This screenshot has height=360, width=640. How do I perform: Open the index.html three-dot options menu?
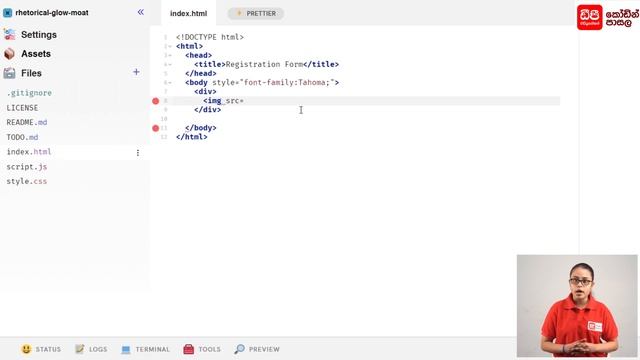coord(138,153)
